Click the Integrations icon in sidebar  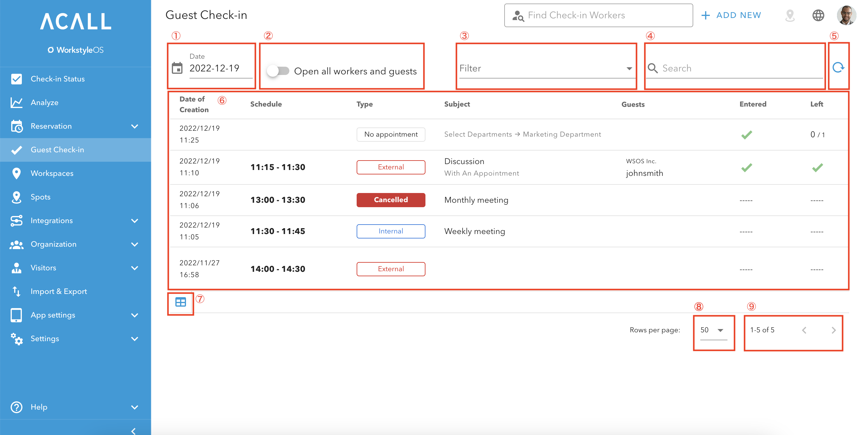tap(16, 220)
